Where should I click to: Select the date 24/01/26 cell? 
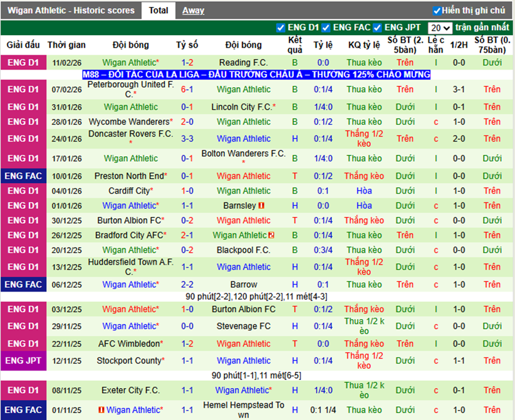pos(66,139)
